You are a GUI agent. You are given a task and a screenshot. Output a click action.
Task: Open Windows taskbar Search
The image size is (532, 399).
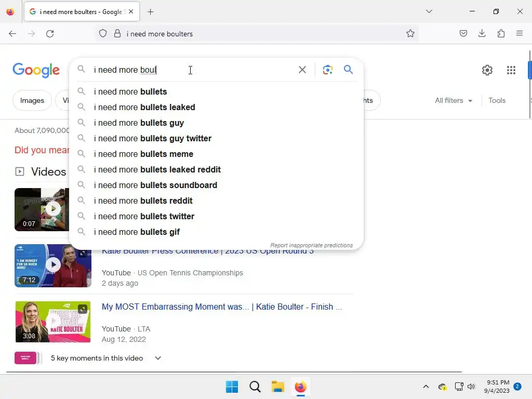(x=255, y=387)
